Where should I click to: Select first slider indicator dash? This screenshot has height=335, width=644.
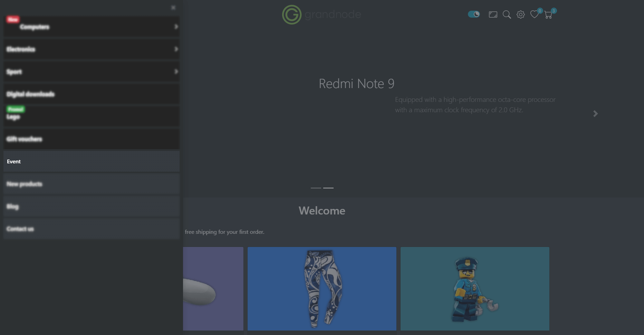[x=316, y=188]
